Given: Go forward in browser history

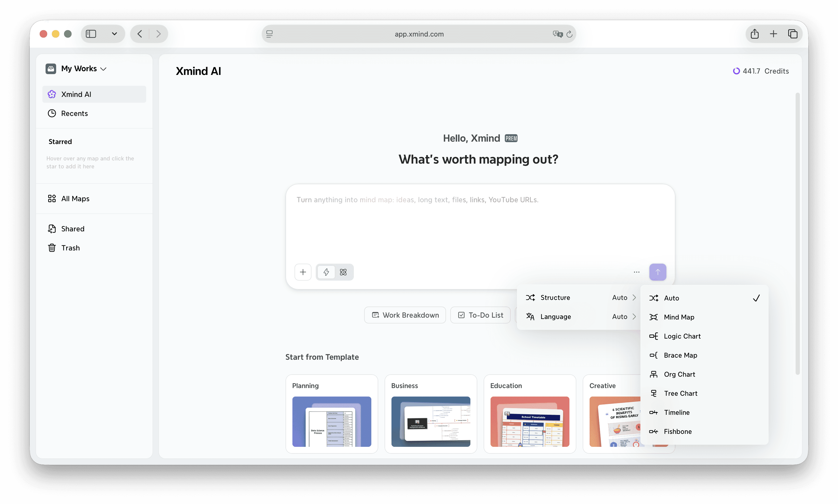Looking at the screenshot, I should [158, 34].
